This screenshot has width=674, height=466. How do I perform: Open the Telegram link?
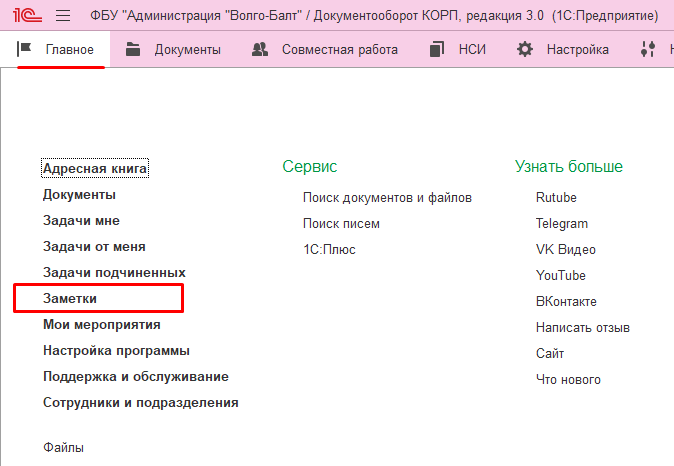coord(562,224)
